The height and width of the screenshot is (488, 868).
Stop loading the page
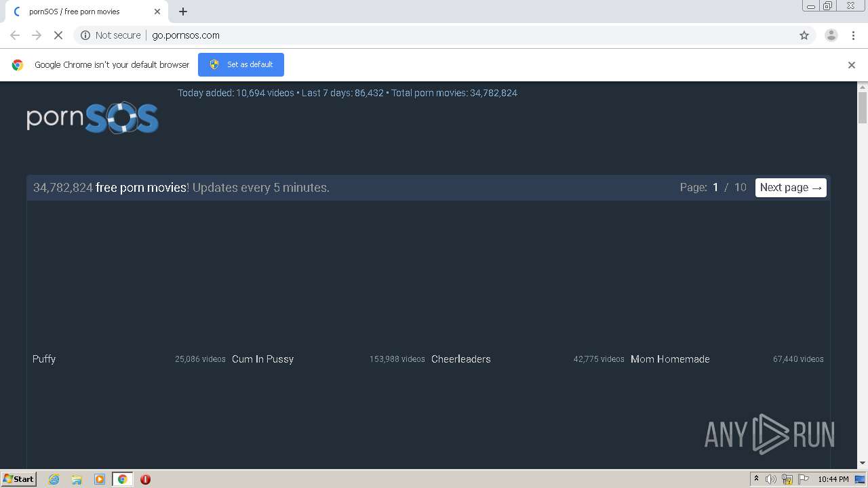point(58,35)
